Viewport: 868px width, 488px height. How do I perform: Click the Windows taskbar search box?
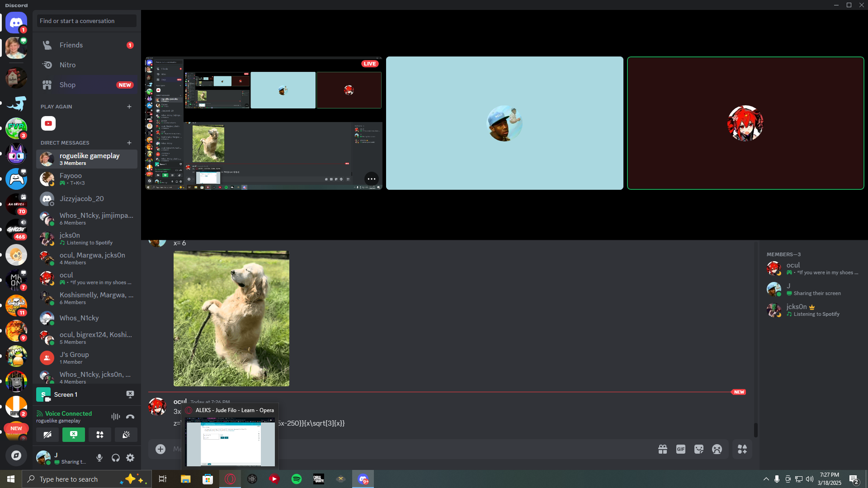tap(86, 479)
